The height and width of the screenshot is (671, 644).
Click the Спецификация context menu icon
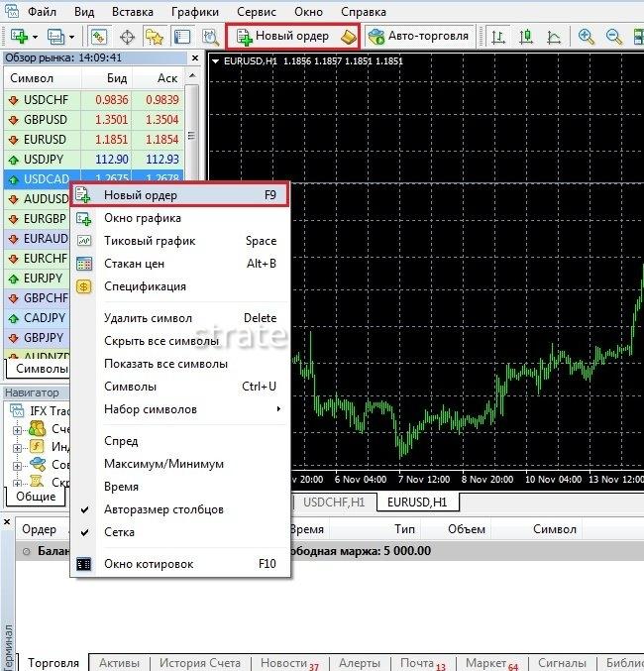[84, 286]
